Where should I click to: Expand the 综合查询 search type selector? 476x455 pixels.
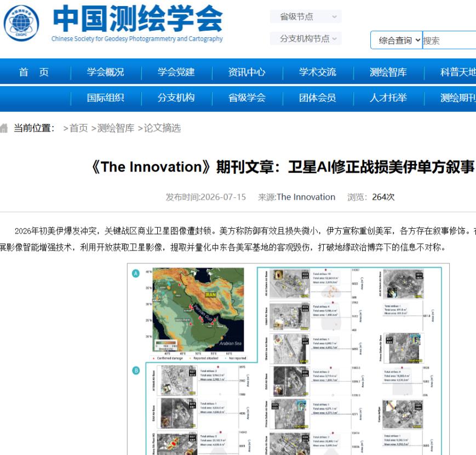(397, 40)
